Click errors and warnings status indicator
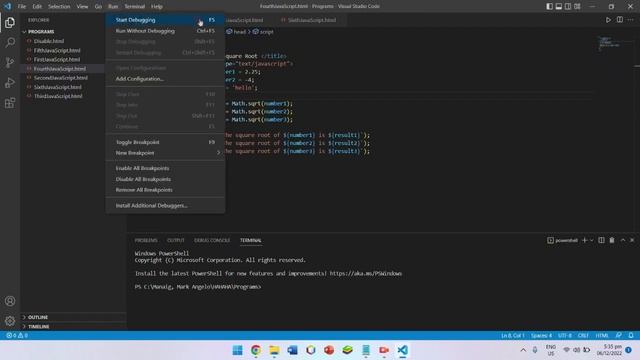Viewport: 640px width, 360px height. pyautogui.click(x=17, y=335)
